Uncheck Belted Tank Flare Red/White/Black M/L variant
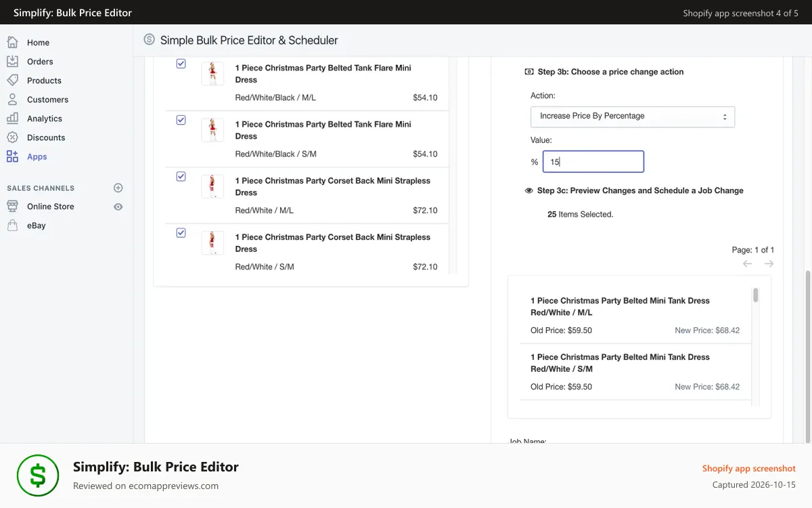812x508 pixels. click(181, 64)
